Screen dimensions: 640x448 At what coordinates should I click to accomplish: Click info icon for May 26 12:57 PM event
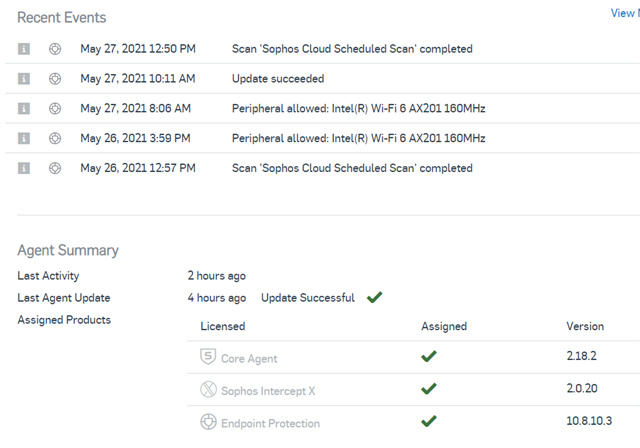[24, 168]
